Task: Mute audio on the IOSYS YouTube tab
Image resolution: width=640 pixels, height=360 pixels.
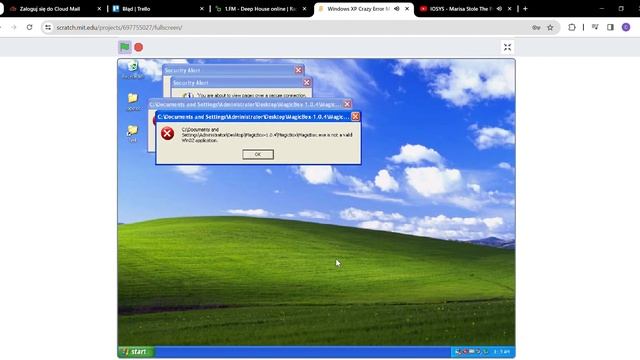Action: (499, 9)
